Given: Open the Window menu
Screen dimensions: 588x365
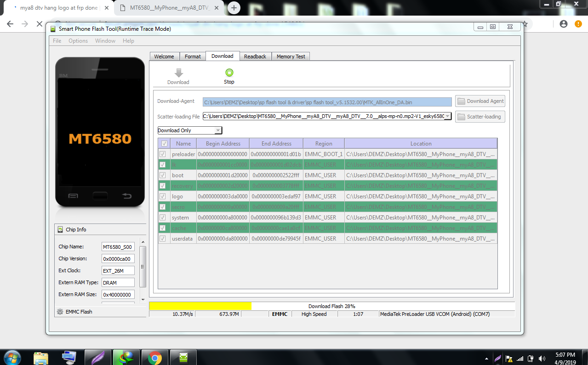Looking at the screenshot, I should [105, 41].
